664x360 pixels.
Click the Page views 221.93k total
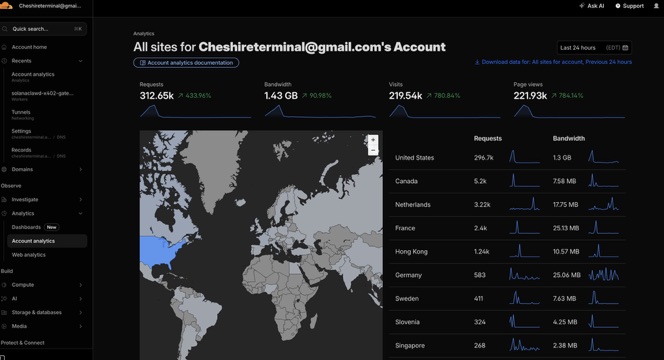click(x=530, y=96)
